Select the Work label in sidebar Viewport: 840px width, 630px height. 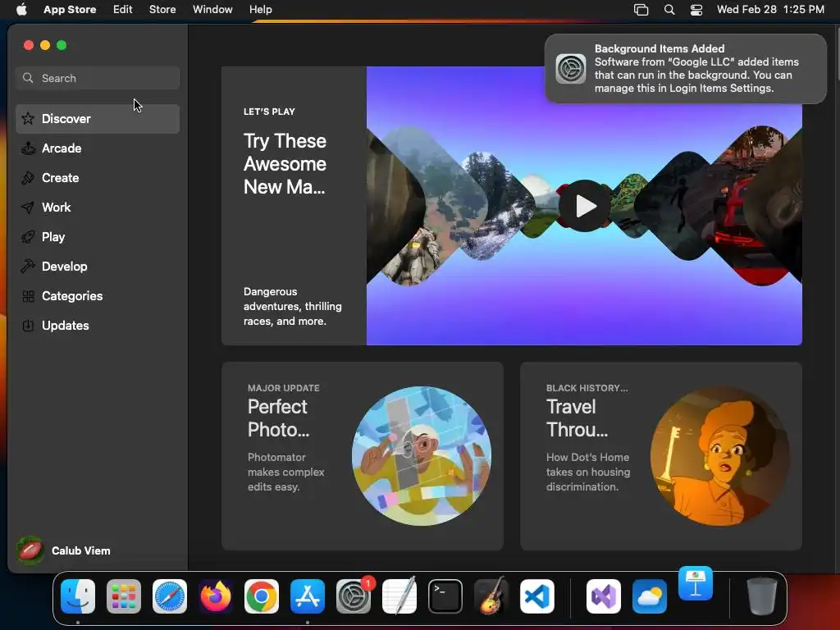[57, 208]
